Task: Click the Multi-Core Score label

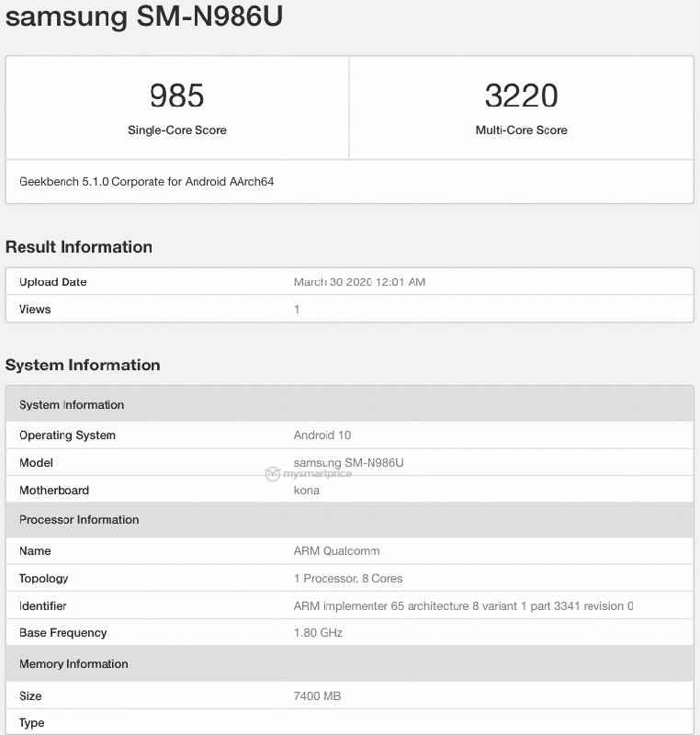Action: click(x=521, y=130)
